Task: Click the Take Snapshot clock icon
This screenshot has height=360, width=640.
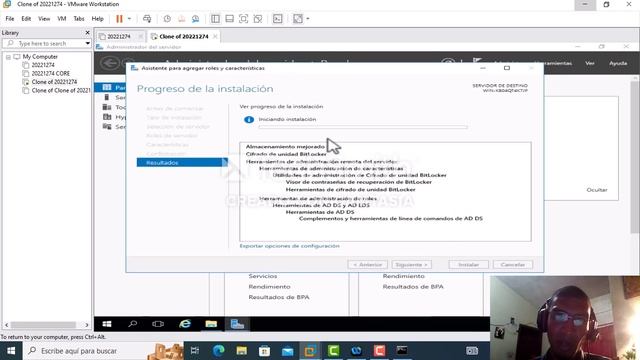Action: coord(167,19)
